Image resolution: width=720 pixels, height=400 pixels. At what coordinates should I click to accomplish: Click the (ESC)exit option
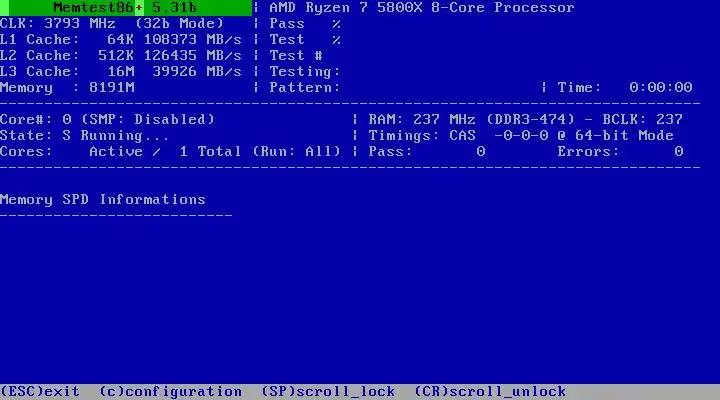click(40, 392)
